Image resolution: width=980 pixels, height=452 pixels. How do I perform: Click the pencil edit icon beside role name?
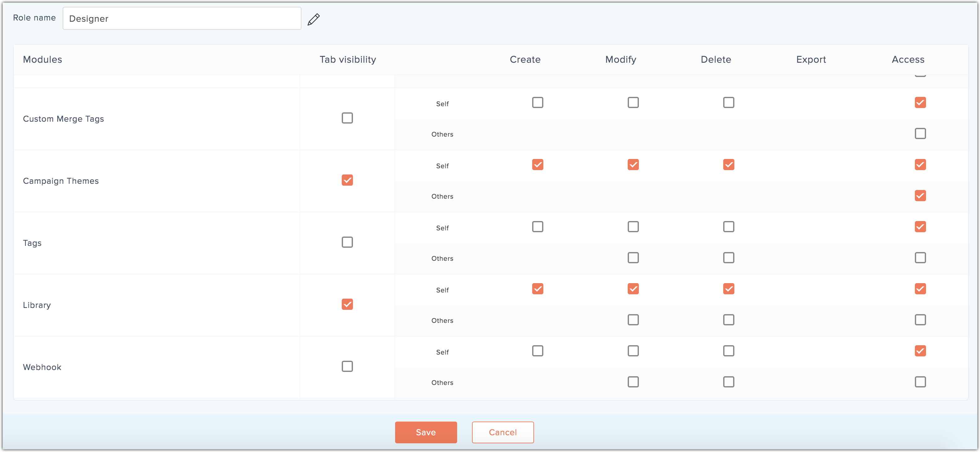tap(314, 19)
